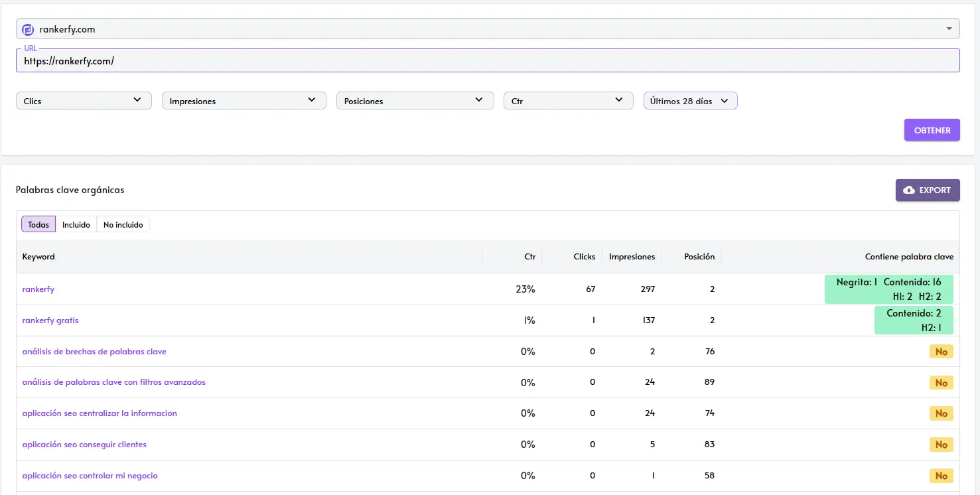The image size is (980, 495).
Task: Sort by the Keyword column header
Action: click(x=38, y=256)
